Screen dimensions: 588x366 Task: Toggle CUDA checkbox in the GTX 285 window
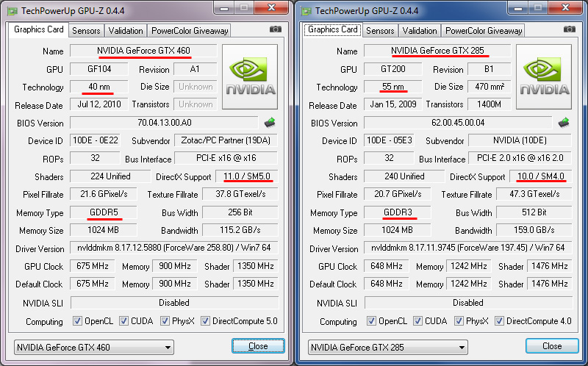pos(417,321)
